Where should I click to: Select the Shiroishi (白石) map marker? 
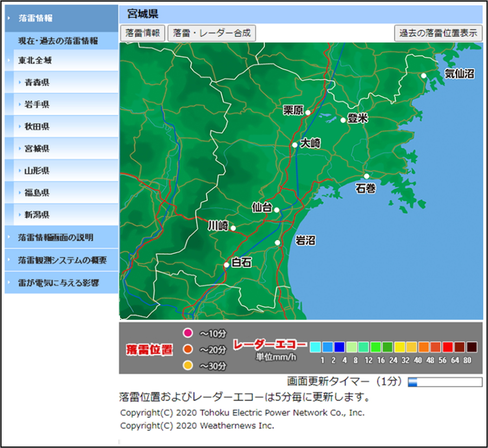226,265
